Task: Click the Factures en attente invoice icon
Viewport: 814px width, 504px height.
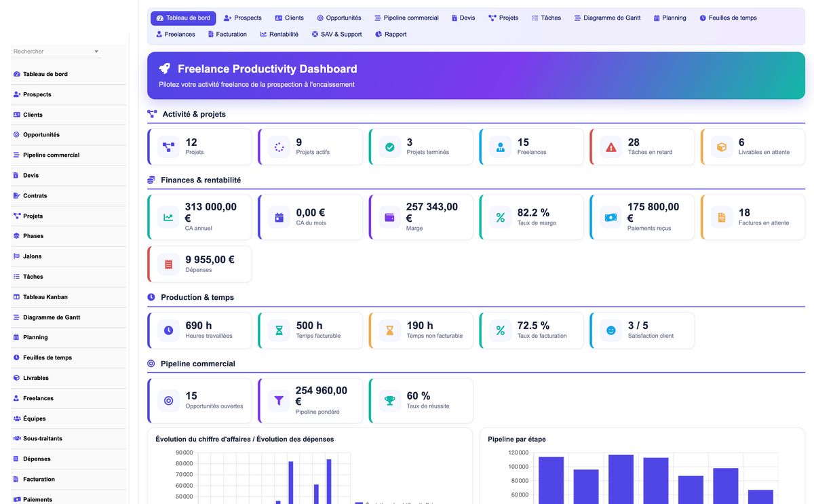Action: point(722,218)
